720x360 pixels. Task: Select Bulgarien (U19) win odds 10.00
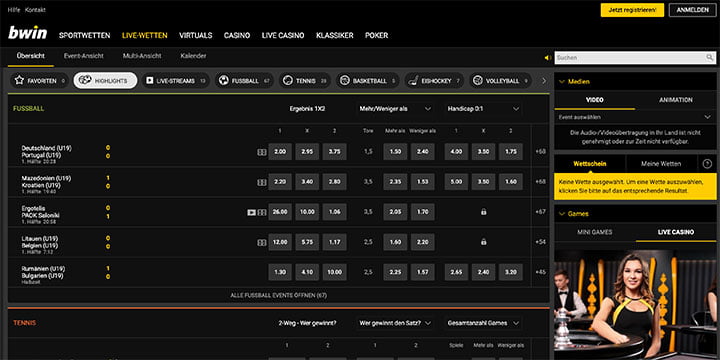pos(334,272)
